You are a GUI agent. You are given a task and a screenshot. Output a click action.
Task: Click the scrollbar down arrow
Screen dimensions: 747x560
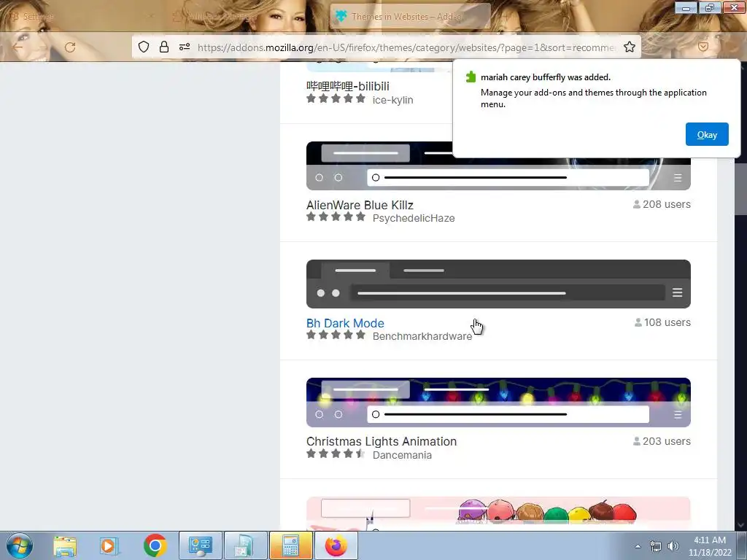point(741,525)
